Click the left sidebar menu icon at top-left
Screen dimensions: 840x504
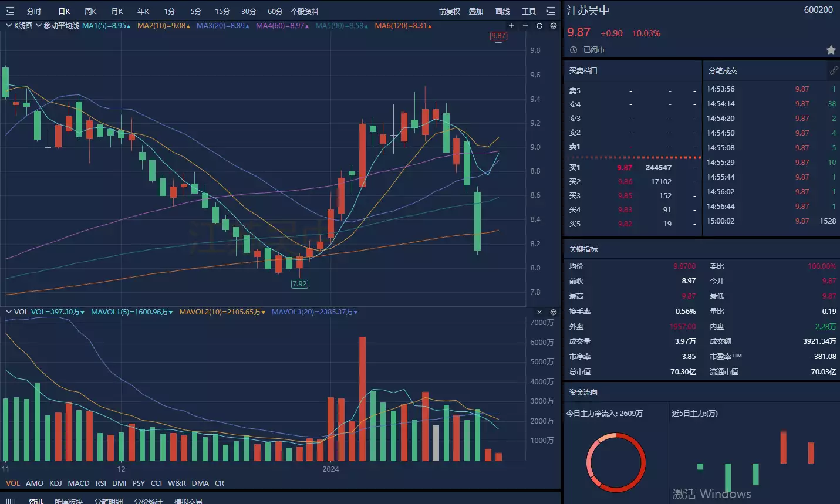10,11
